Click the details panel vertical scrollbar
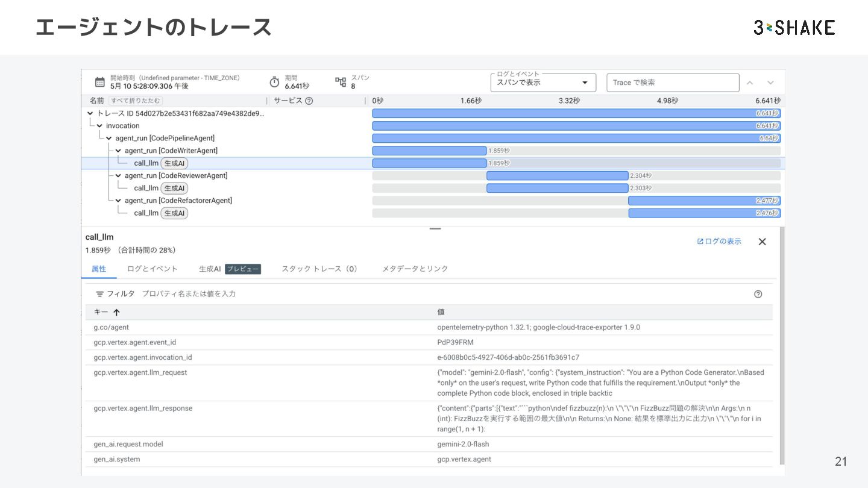This screenshot has width=868, height=488. [782, 346]
